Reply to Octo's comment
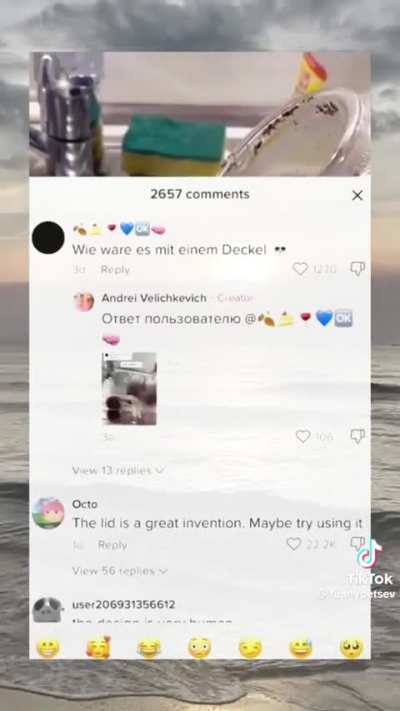 tap(112, 545)
